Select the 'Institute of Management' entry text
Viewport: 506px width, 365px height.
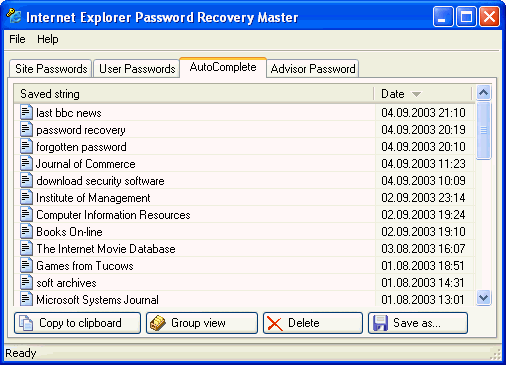click(93, 198)
